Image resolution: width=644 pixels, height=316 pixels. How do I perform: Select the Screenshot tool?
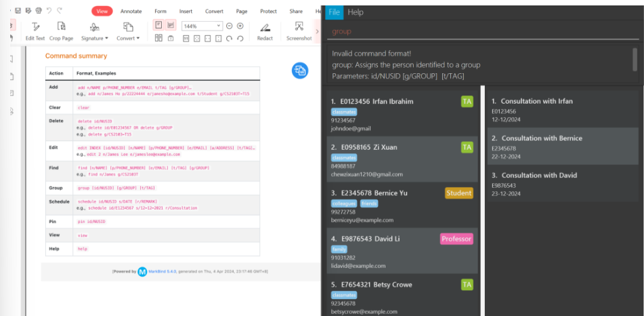click(299, 31)
